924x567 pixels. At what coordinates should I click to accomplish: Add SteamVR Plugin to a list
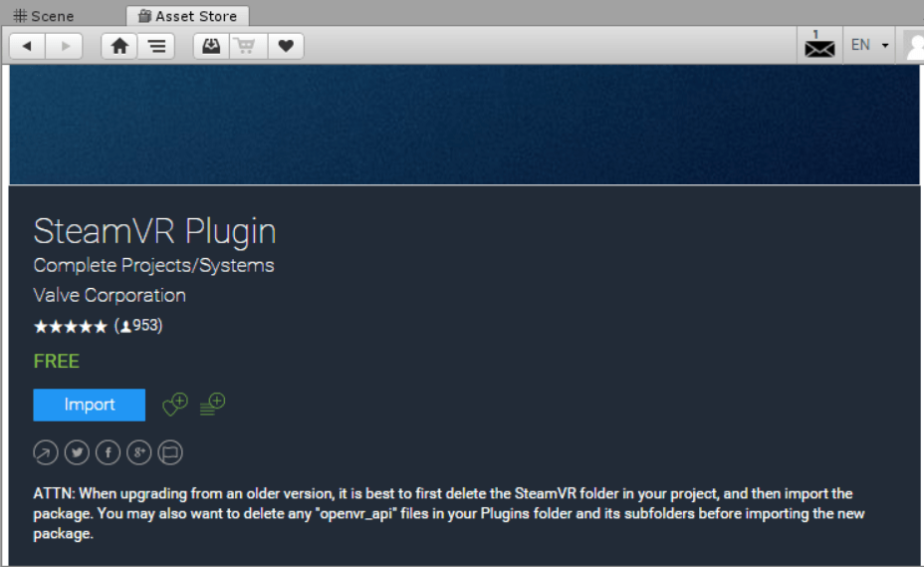(x=213, y=405)
